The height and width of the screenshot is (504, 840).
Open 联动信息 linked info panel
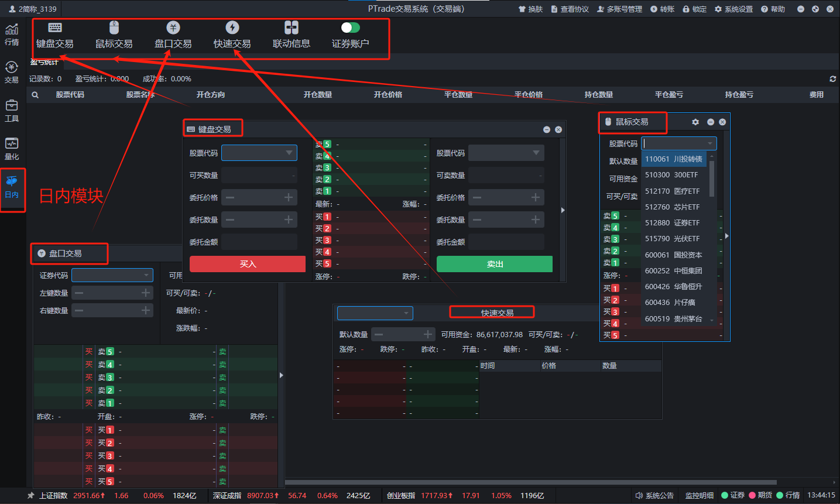click(291, 36)
